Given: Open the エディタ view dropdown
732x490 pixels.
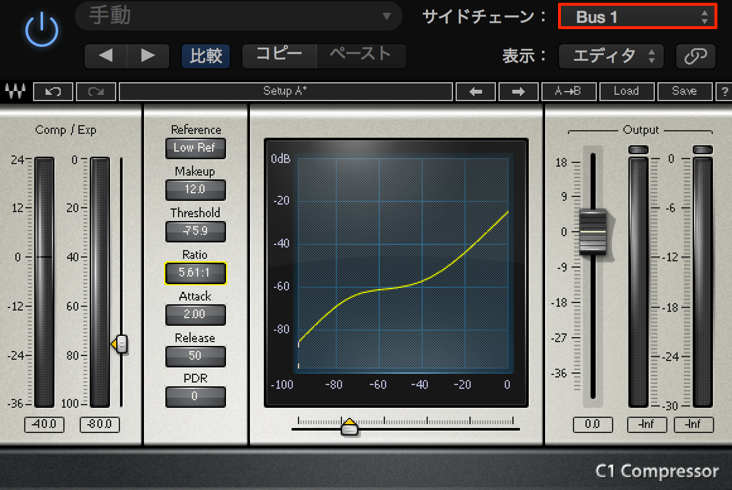Looking at the screenshot, I should coord(611,56).
